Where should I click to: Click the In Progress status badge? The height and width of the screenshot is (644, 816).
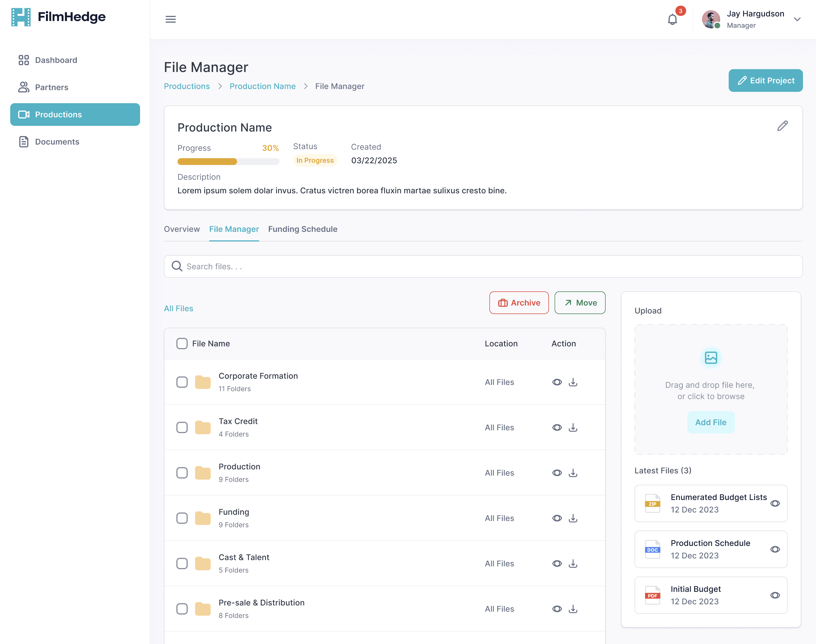315,160
